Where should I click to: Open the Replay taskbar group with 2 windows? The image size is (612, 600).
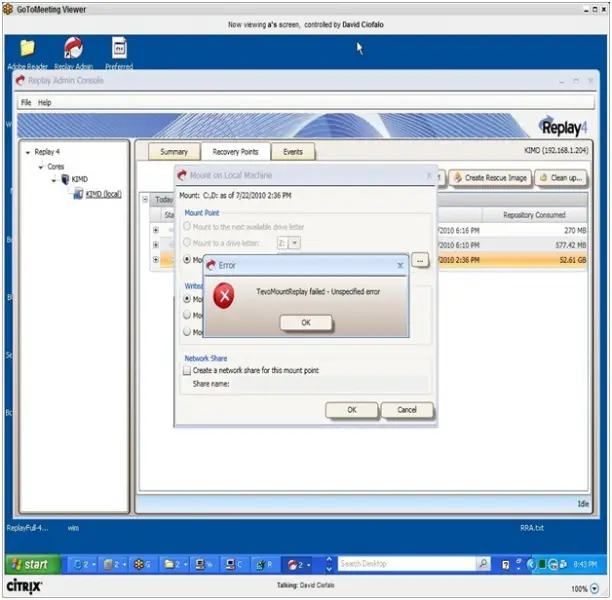pos(299,564)
